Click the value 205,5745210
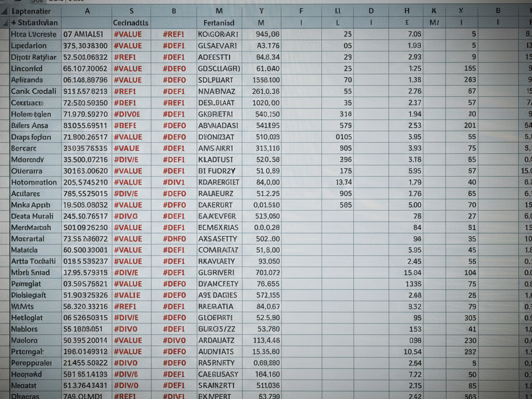 pyautogui.click(x=85, y=182)
